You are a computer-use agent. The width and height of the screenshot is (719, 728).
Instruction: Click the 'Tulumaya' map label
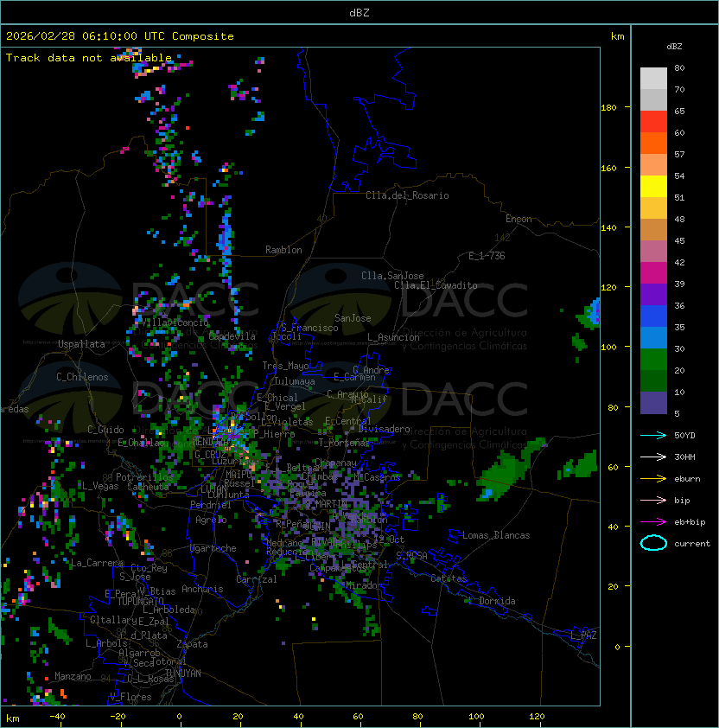(x=295, y=381)
